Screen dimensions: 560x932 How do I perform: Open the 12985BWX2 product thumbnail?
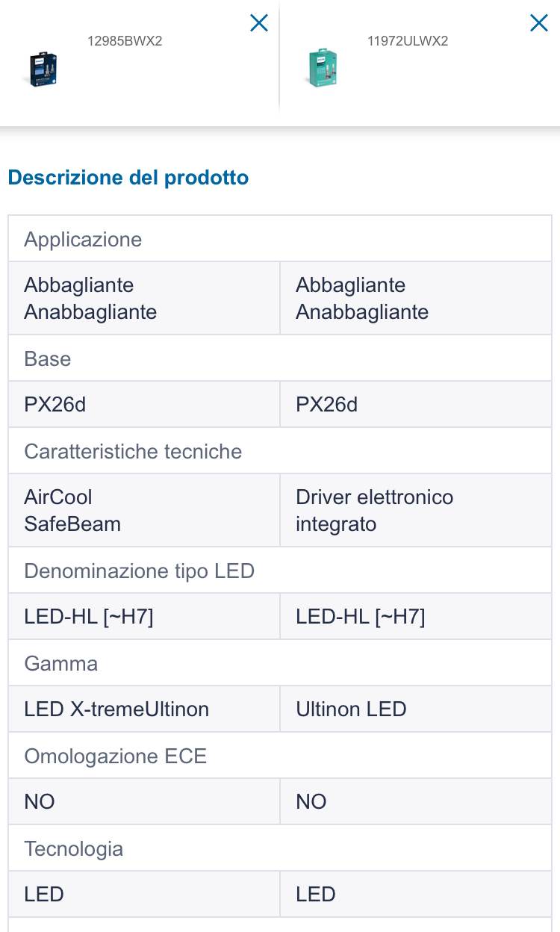coord(43,69)
